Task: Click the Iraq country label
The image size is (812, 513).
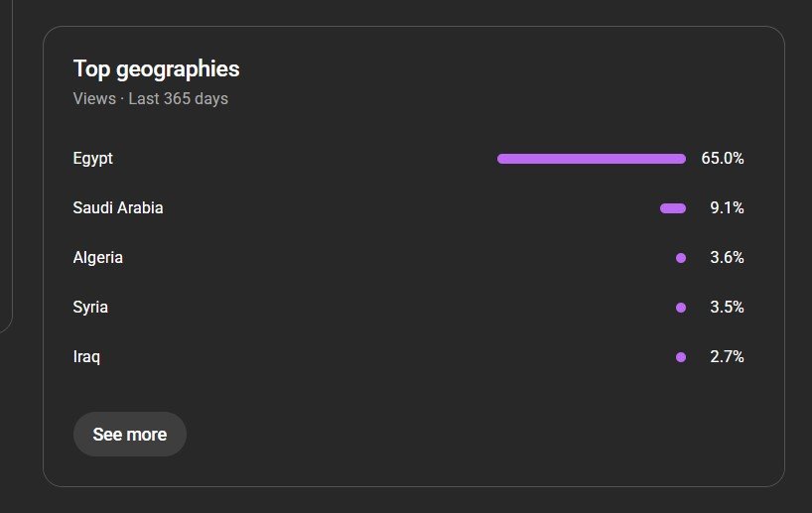Action: [x=86, y=357]
